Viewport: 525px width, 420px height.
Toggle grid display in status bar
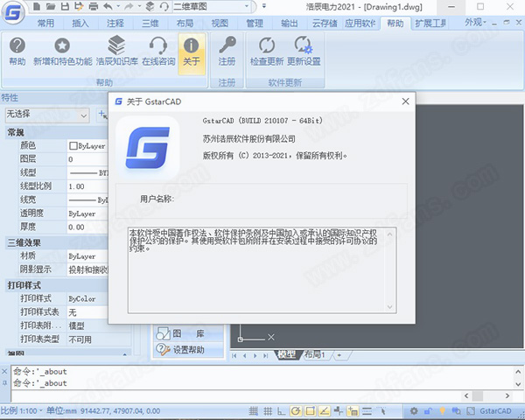(268, 411)
